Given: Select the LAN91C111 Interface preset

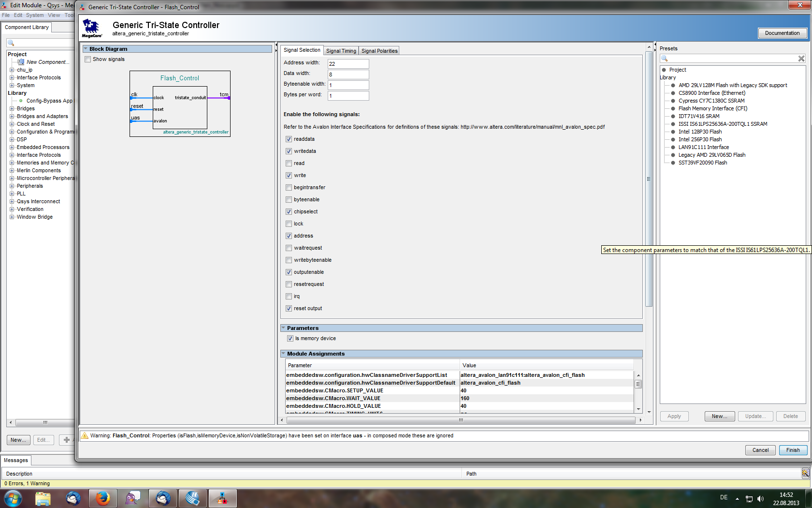Looking at the screenshot, I should click(703, 147).
